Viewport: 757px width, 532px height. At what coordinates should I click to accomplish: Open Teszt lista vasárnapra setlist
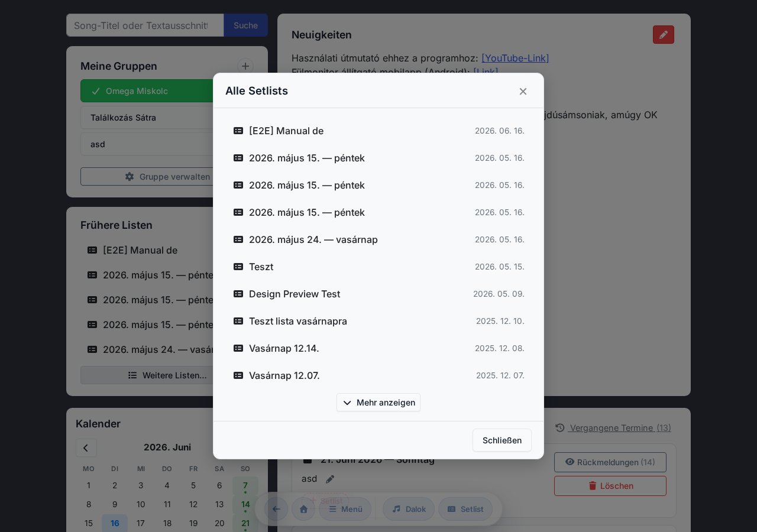click(378, 321)
